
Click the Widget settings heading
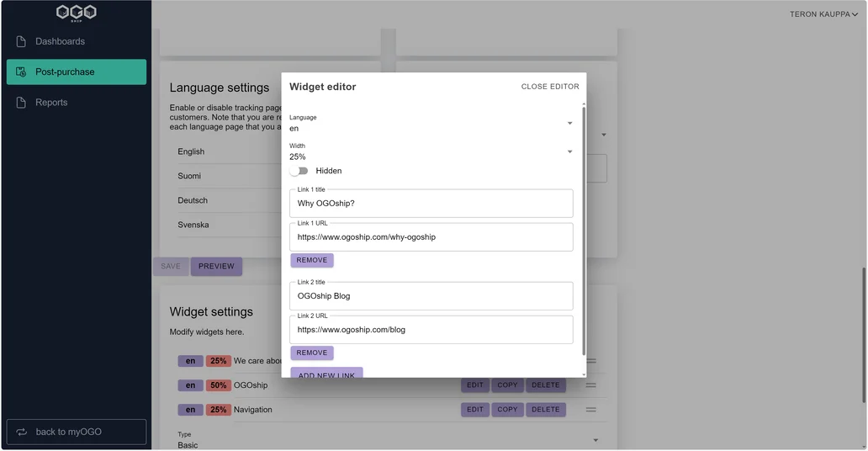[x=211, y=312]
